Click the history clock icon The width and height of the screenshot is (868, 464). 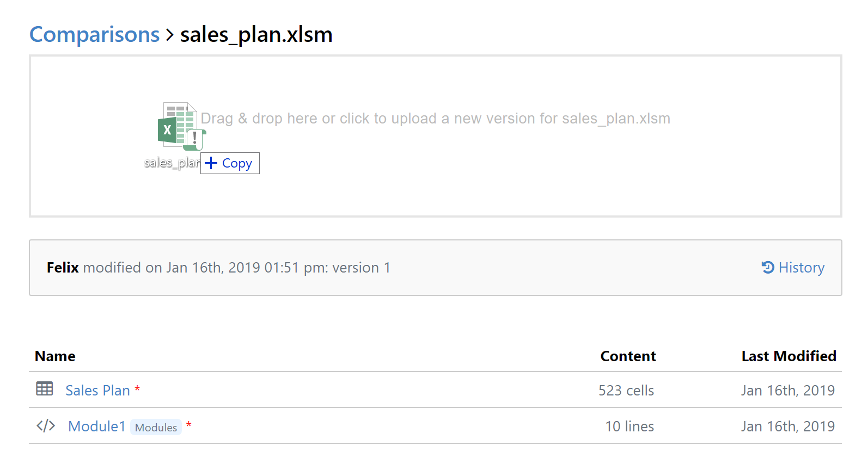[768, 267]
